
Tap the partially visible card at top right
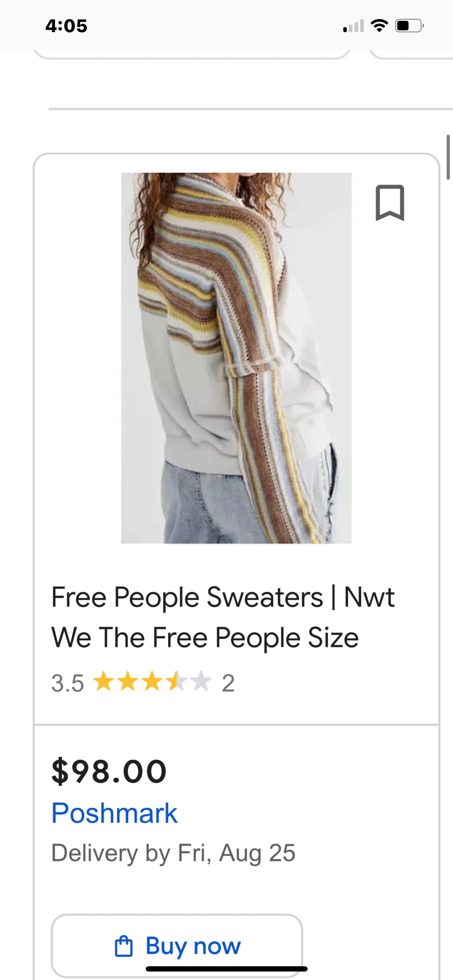coord(411,54)
